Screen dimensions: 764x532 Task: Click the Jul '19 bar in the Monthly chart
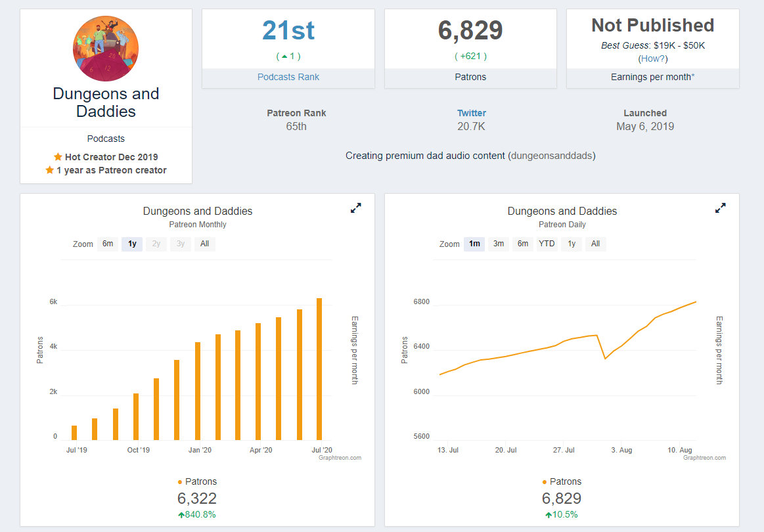click(74, 433)
